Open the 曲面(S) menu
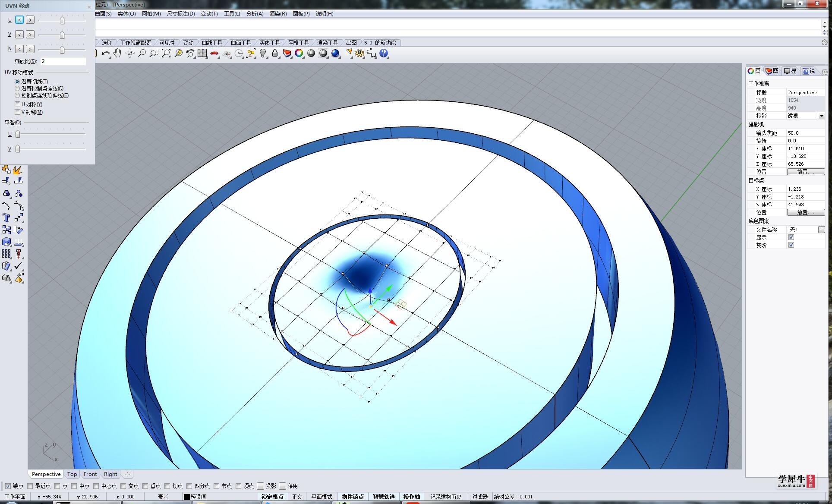 tap(103, 14)
